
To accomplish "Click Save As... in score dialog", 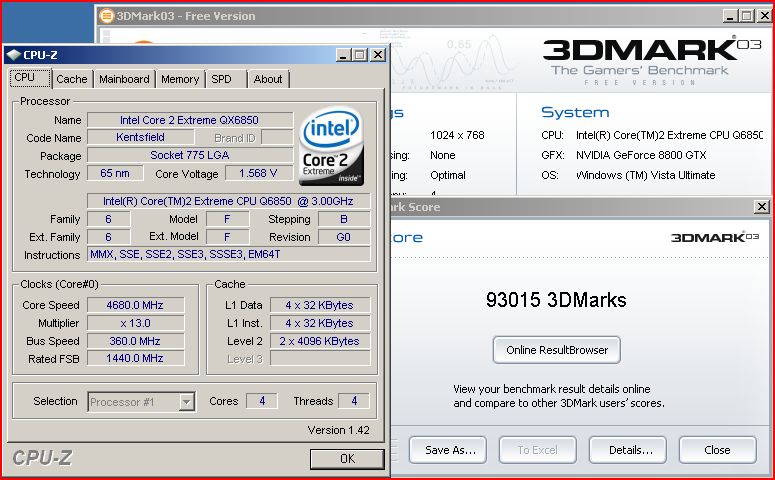I will [448, 450].
